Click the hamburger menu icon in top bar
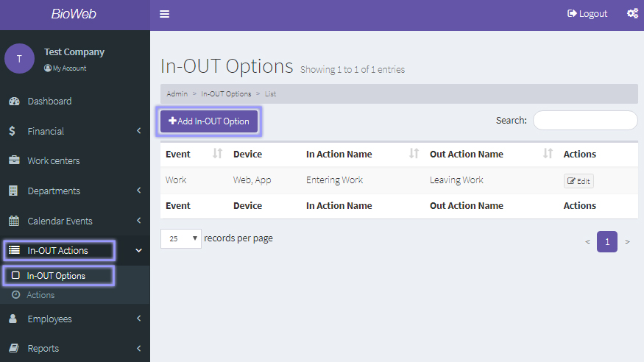 point(164,14)
